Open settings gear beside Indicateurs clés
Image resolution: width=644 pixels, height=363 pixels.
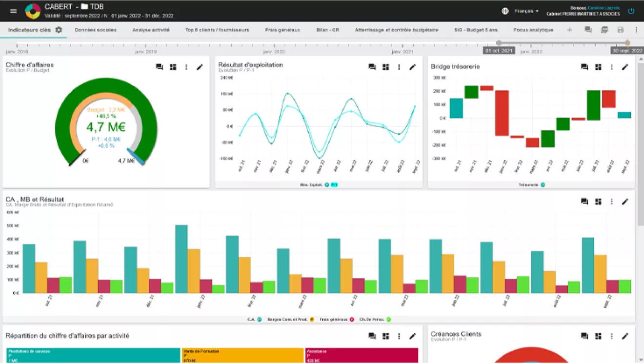pos(59,30)
